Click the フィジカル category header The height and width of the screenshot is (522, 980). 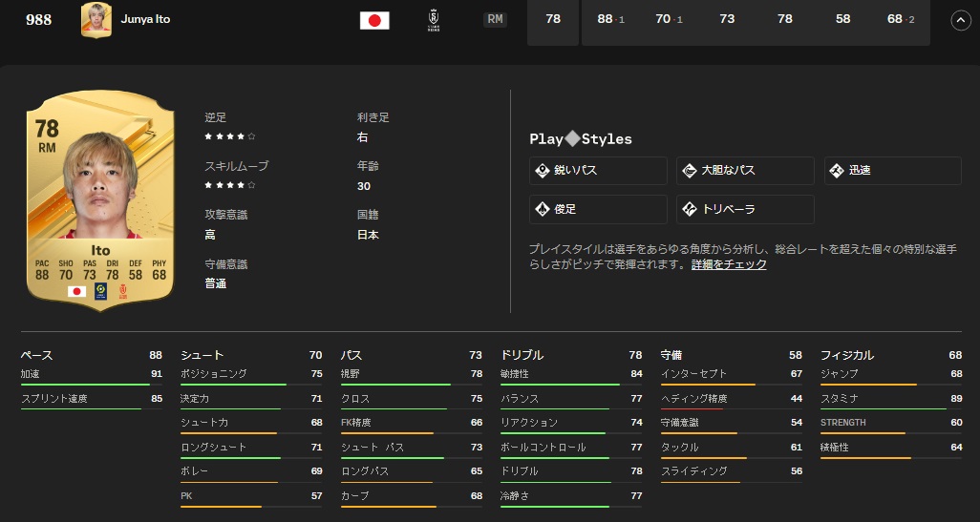click(x=846, y=355)
